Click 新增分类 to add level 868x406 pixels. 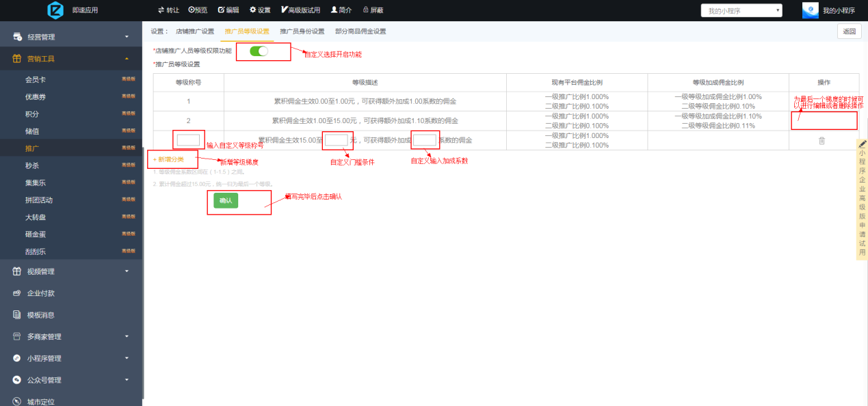168,159
